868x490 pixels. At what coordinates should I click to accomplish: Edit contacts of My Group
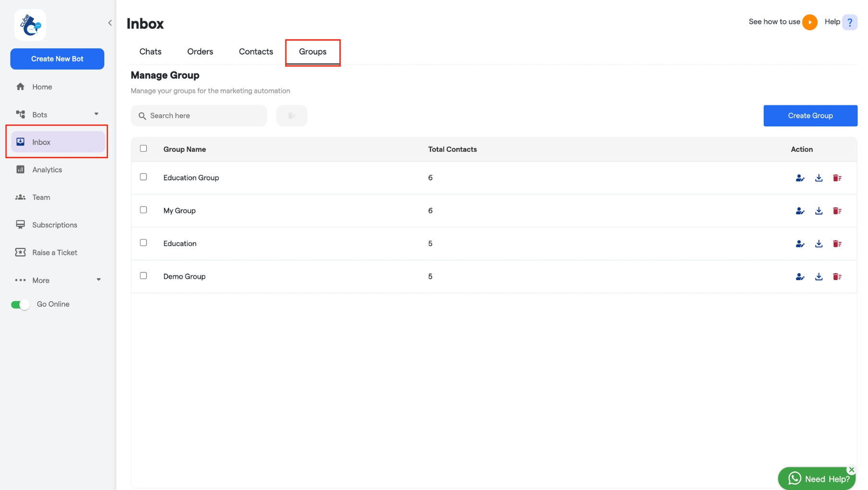[800, 211]
